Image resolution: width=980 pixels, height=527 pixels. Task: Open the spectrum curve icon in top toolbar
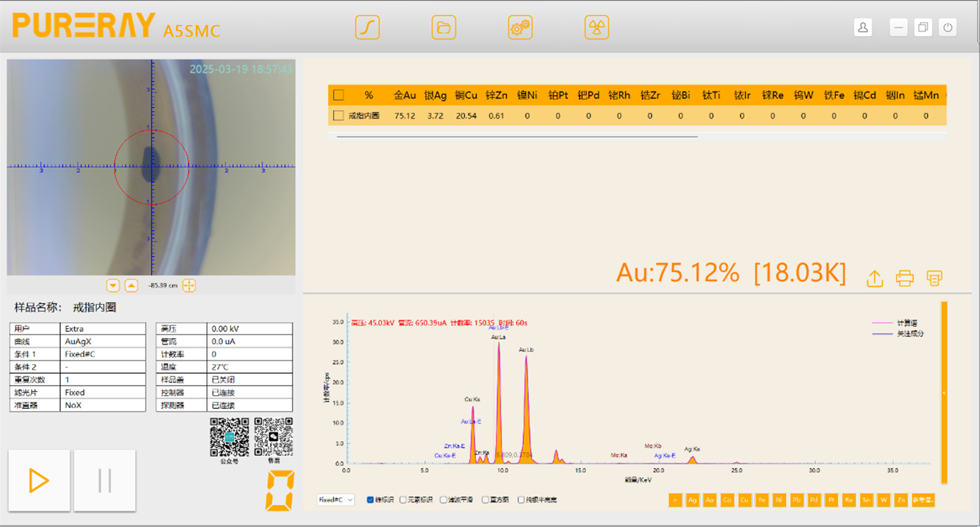coord(367,27)
